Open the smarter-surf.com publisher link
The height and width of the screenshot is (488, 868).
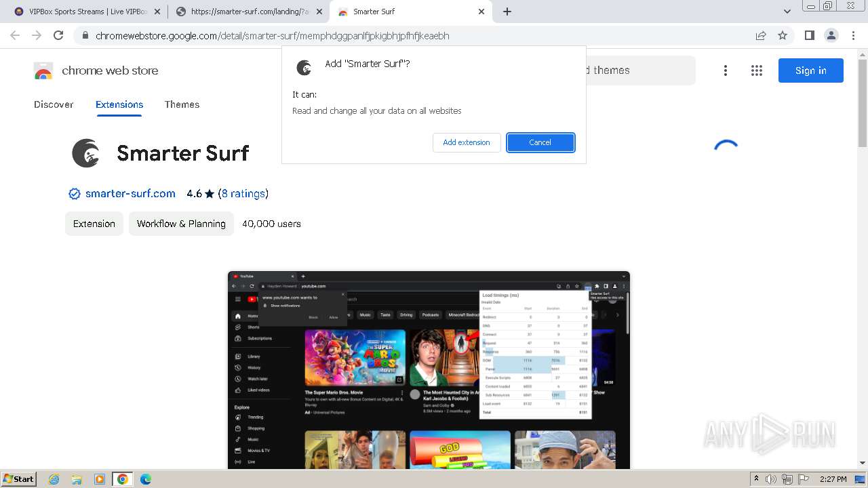coord(130,194)
